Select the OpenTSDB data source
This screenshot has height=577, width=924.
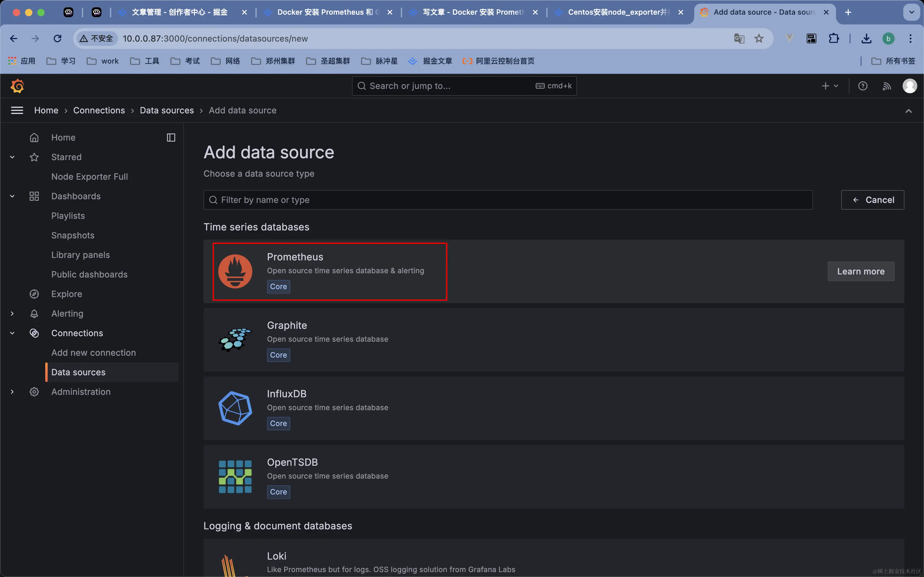(x=554, y=477)
